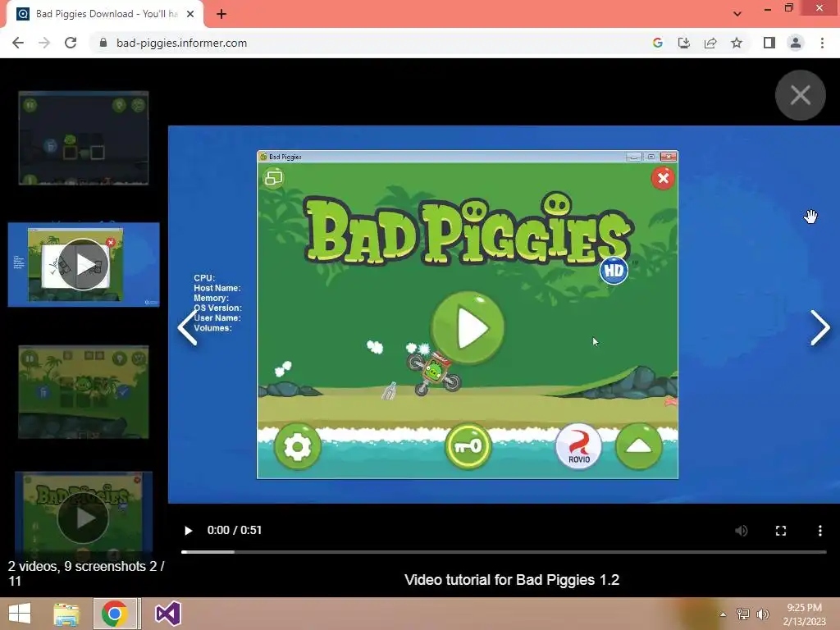View site security lock information

click(103, 43)
